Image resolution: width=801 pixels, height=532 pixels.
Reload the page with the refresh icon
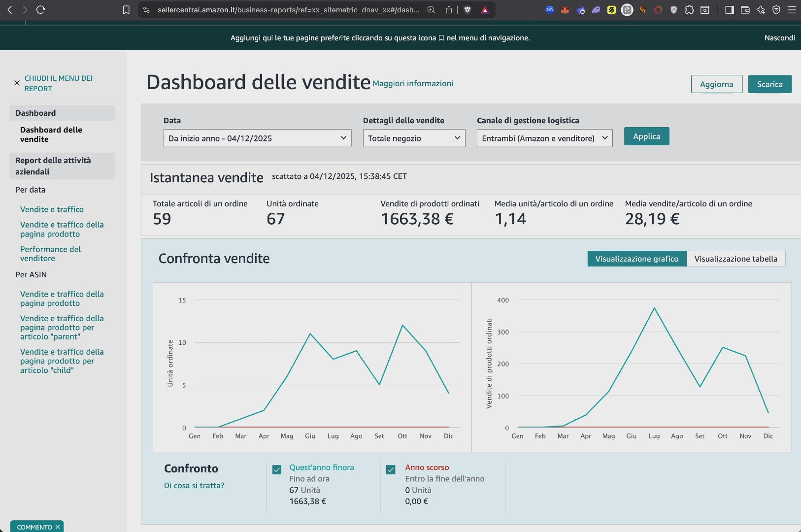coord(41,10)
